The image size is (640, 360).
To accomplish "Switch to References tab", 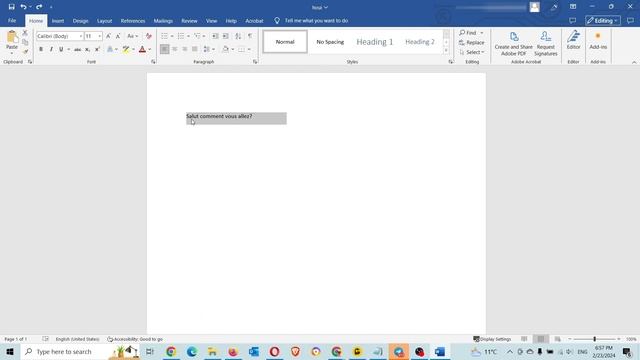I will 133,21.
